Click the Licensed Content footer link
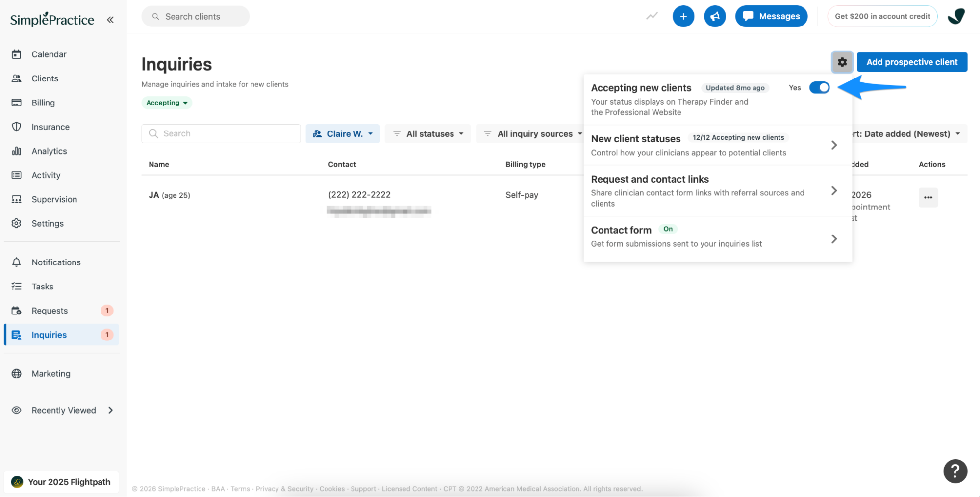Image resolution: width=980 pixels, height=497 pixels. pyautogui.click(x=409, y=489)
